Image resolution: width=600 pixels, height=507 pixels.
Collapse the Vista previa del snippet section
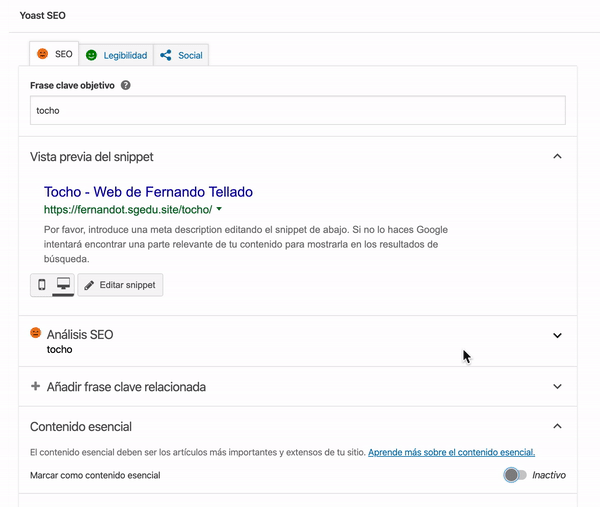tap(558, 156)
